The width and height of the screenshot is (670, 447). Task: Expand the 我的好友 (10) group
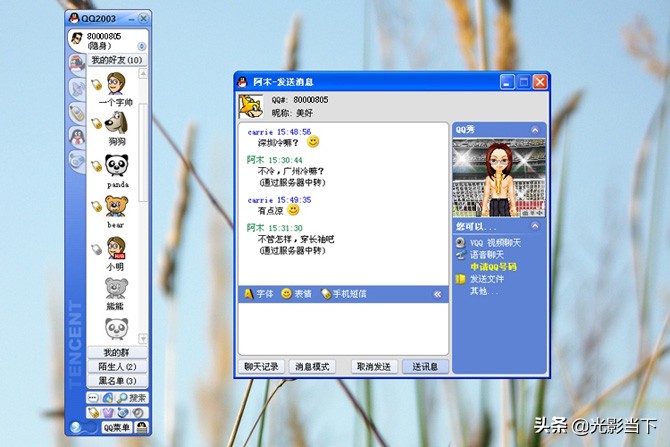click(117, 60)
